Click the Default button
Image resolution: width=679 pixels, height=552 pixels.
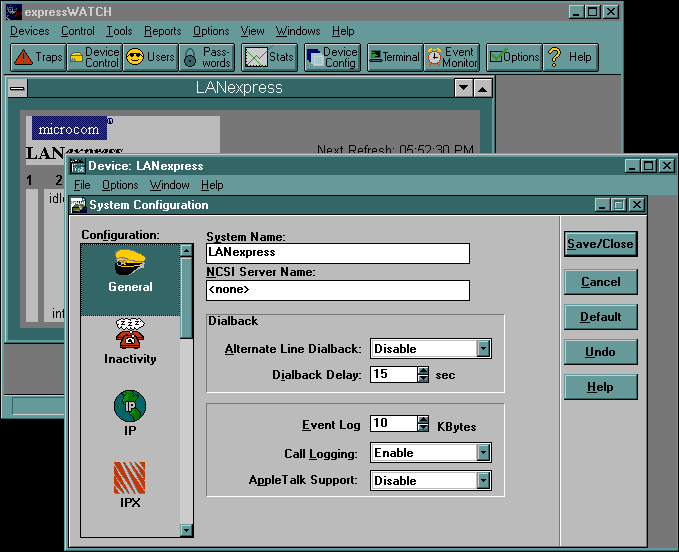pyautogui.click(x=601, y=317)
